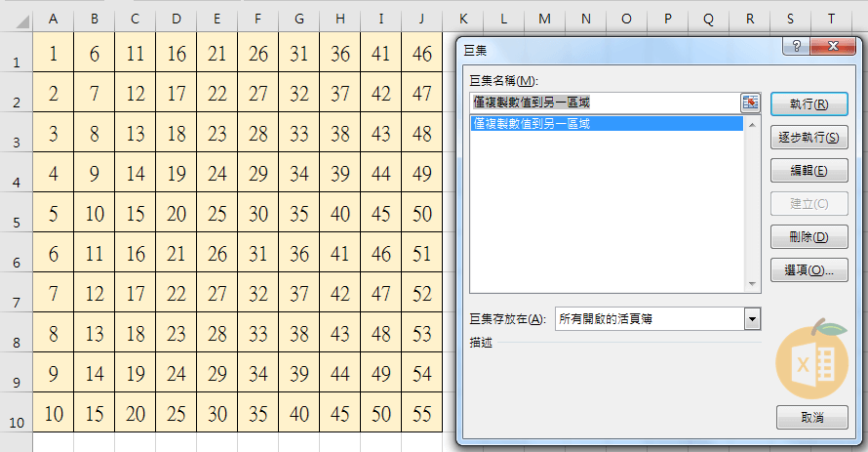
Task: Click cell A1 containing value 1
Action: [53, 55]
